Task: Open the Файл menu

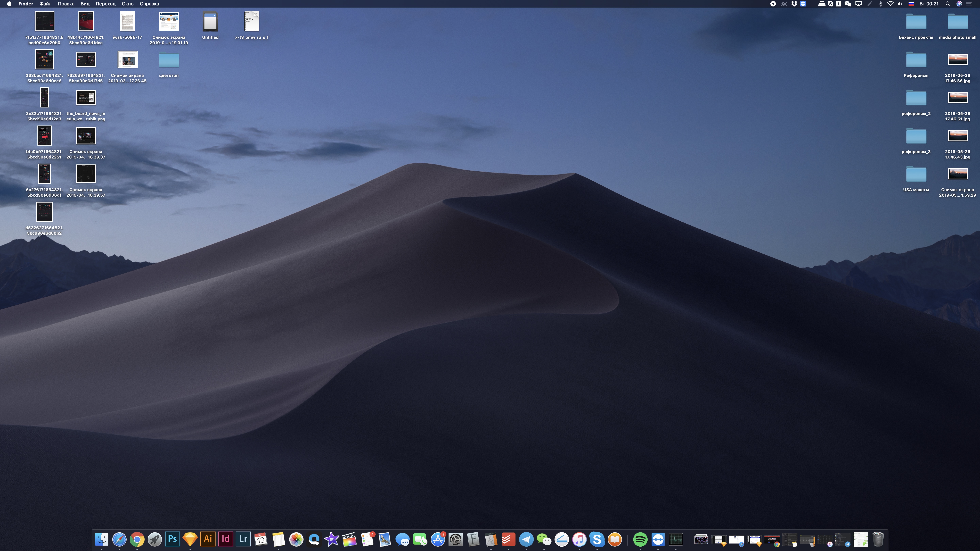Action: [x=46, y=4]
